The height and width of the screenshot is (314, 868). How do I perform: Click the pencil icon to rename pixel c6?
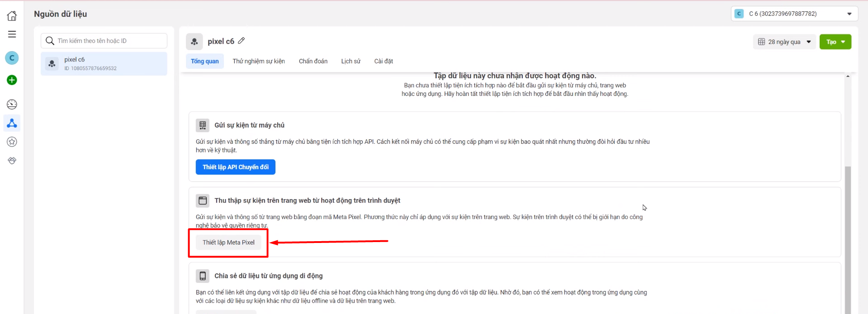pyautogui.click(x=242, y=41)
